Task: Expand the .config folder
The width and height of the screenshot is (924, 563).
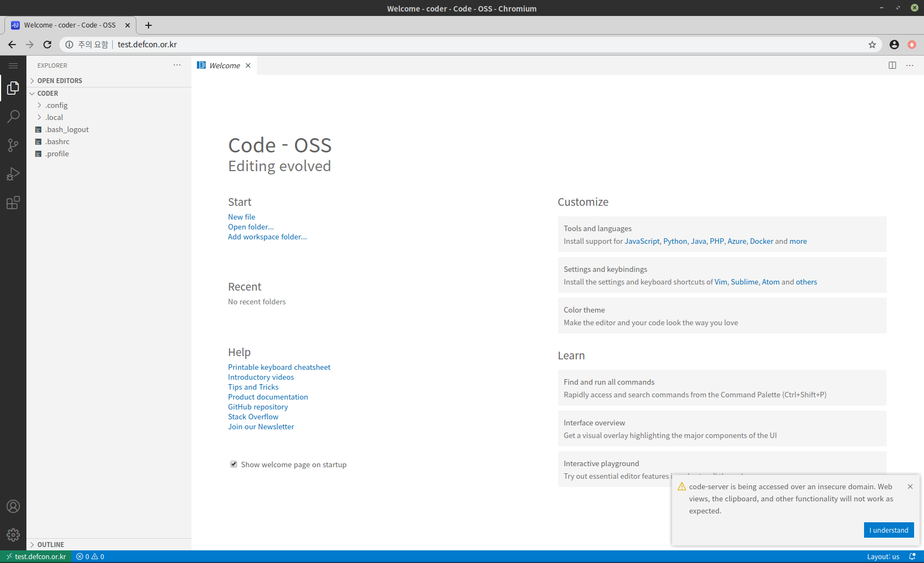Action: [x=109, y=105]
